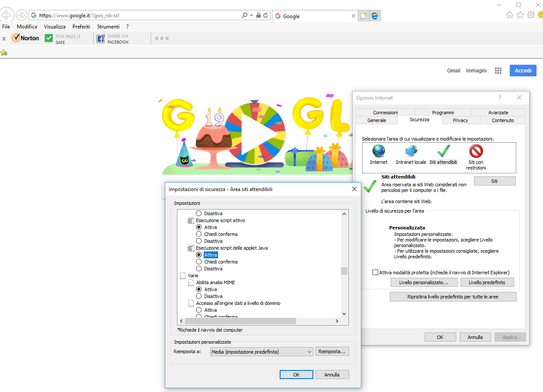
Task: Click Annulla in Opzioni Internet dialog
Action: [475, 337]
